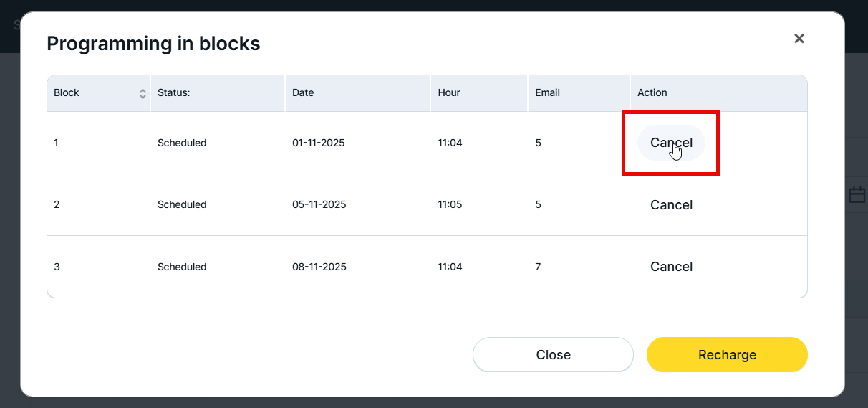The width and height of the screenshot is (868, 408).
Task: Click the Status column header
Action: [174, 93]
